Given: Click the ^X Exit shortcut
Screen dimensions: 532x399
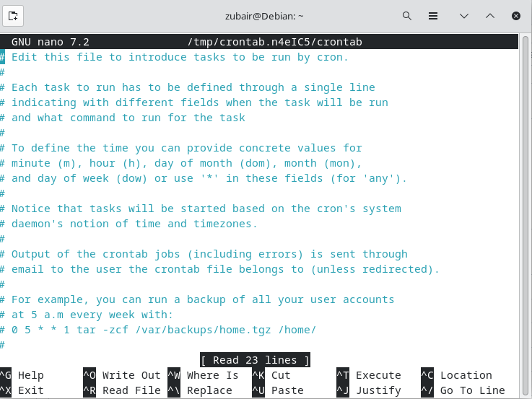Looking at the screenshot, I should (x=22, y=390).
